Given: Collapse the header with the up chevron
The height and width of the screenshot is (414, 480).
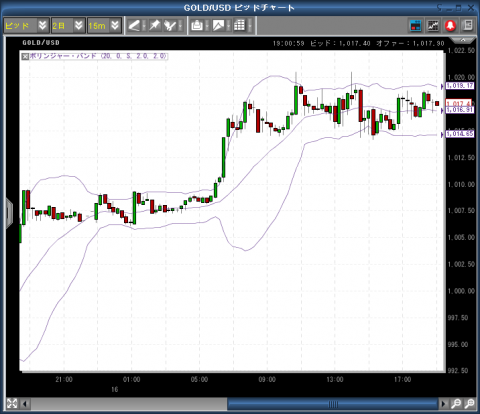Looking at the screenshot, I should [463, 40].
